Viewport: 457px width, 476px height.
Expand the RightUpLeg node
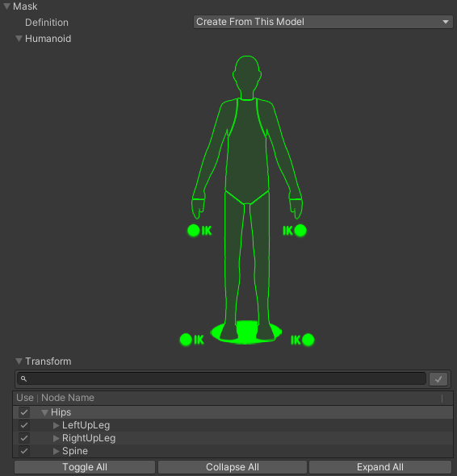tap(57, 438)
